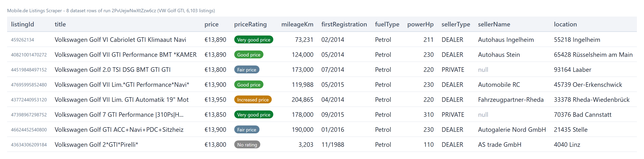Select mileage value 73,231

click(x=304, y=40)
